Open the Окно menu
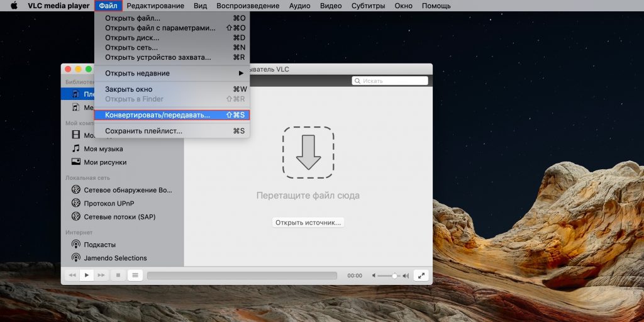 (x=404, y=6)
